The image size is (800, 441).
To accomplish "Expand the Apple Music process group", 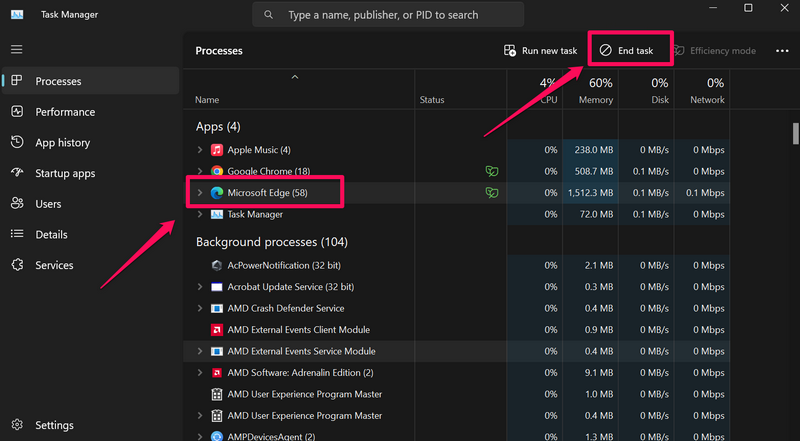I will tap(200, 150).
